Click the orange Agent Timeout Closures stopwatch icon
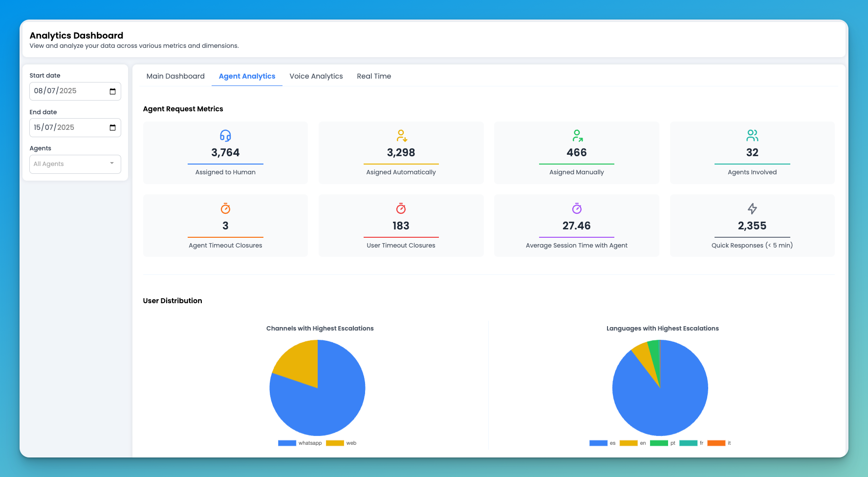The width and height of the screenshot is (868, 477). coord(225,209)
